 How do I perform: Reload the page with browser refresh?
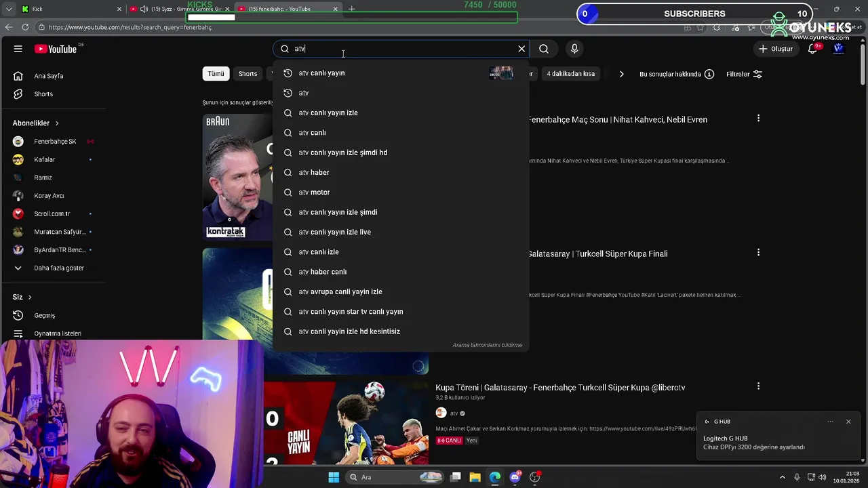[x=25, y=27]
